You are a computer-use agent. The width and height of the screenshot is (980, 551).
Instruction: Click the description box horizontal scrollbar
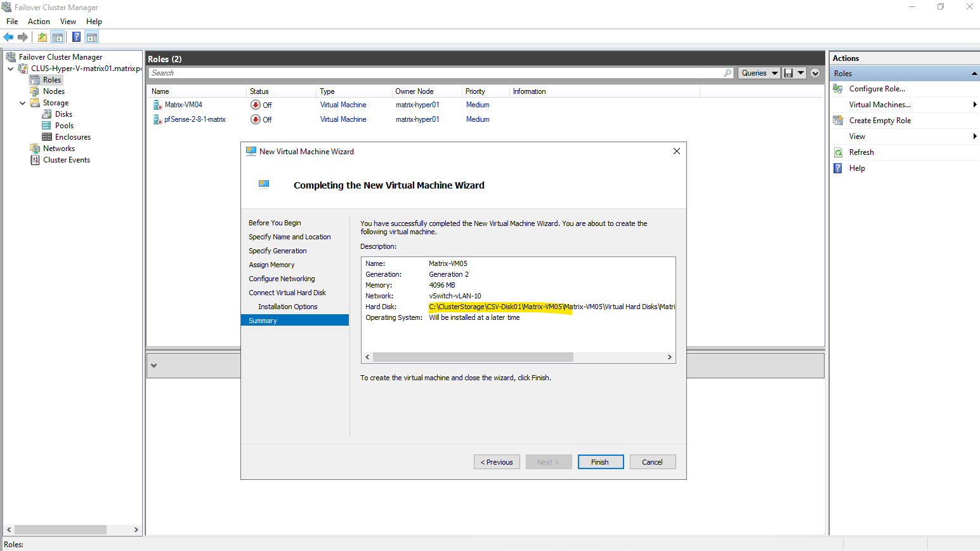[473, 357]
